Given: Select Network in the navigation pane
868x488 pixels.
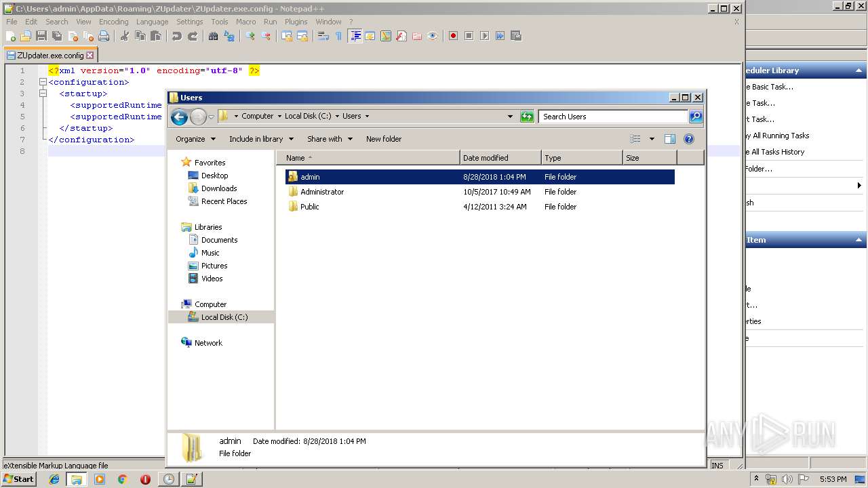Looking at the screenshot, I should (x=208, y=343).
